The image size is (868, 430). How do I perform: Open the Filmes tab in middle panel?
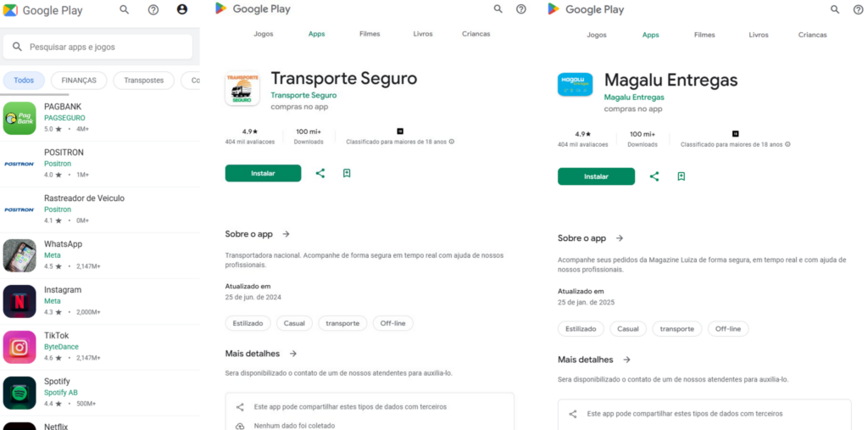pos(370,34)
